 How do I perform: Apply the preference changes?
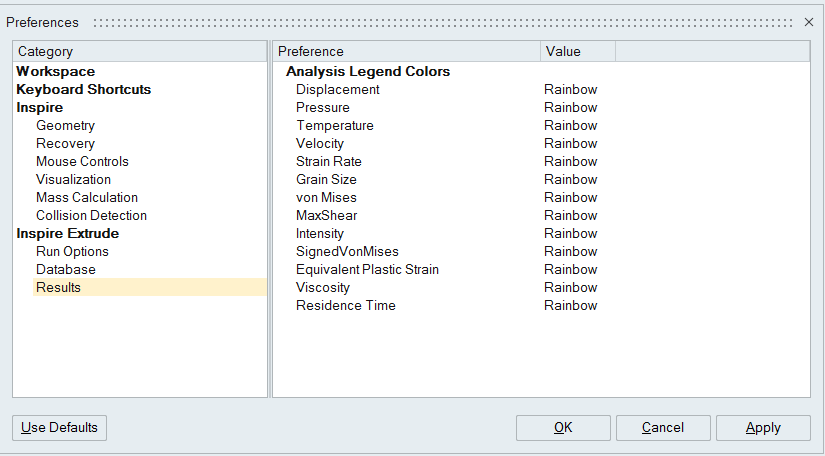coord(763,428)
